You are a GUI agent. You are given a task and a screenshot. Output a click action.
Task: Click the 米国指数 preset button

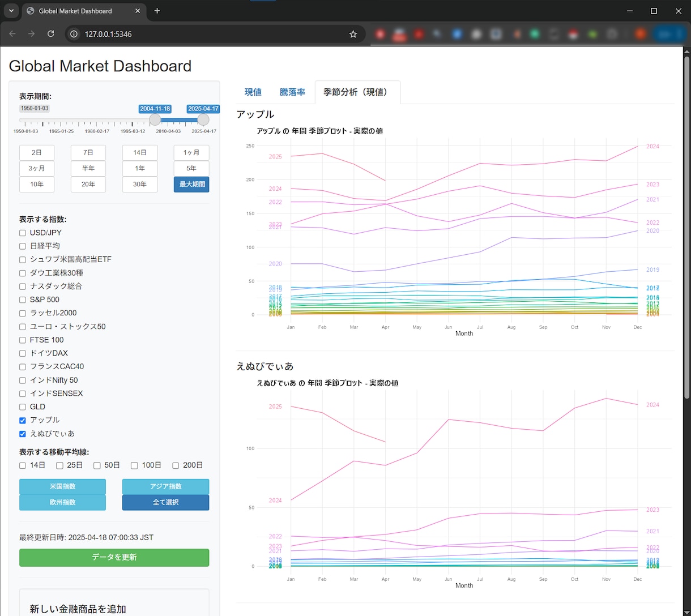pos(62,487)
